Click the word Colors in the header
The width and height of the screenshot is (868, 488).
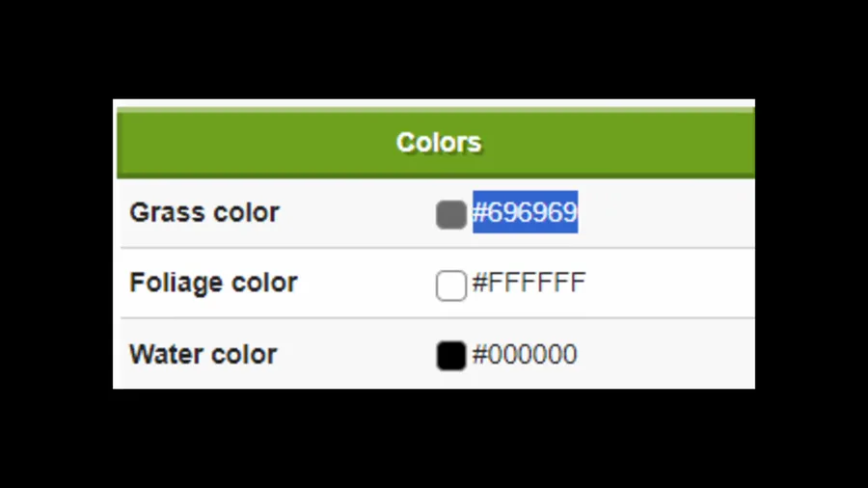[x=439, y=144]
